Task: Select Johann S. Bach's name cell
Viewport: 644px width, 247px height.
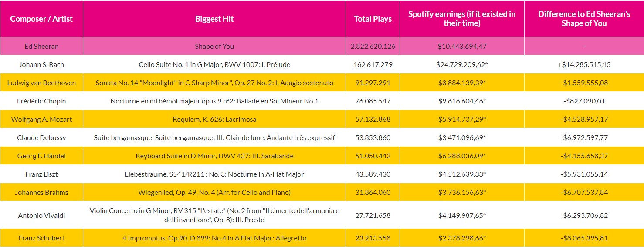Action: click(x=41, y=64)
